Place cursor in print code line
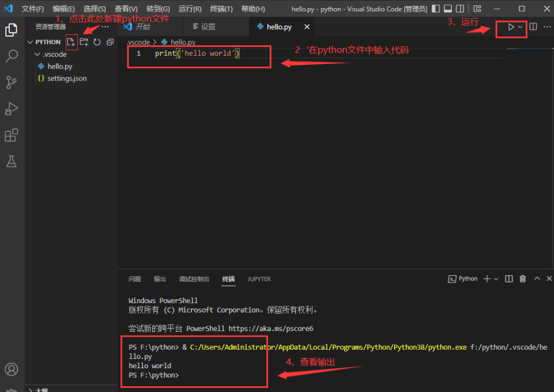Image resolution: width=554 pixels, height=392 pixels. (197, 53)
